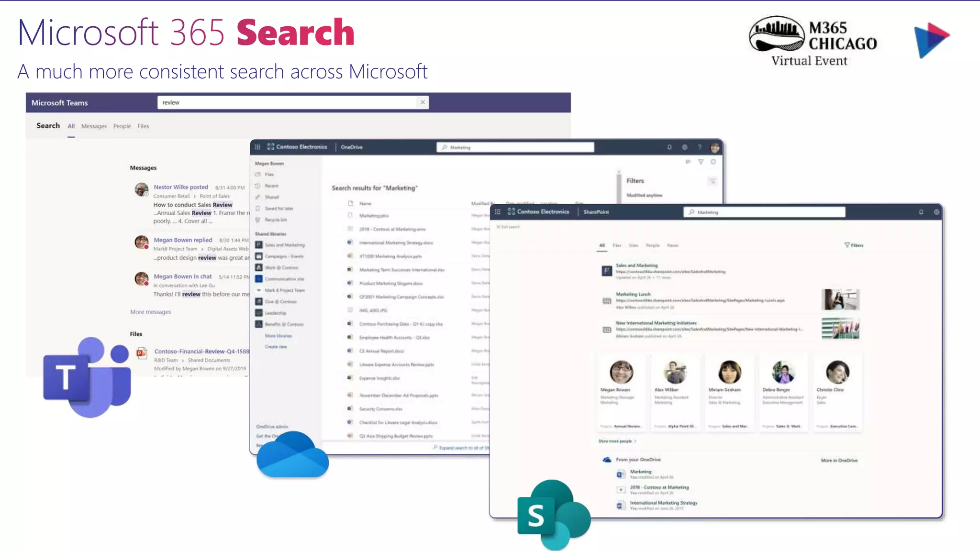Image resolution: width=980 pixels, height=551 pixels.
Task: Open Shared in OneDrive sidebar
Action: [x=271, y=197]
